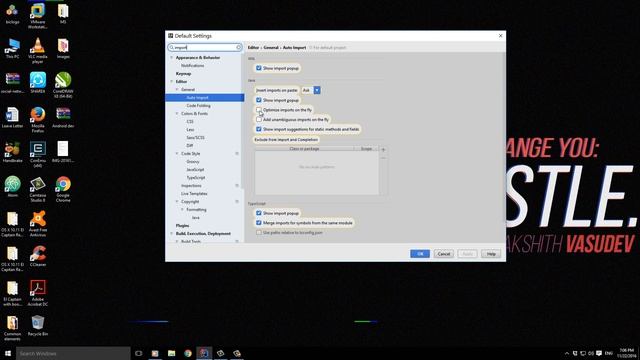Open Google Chrome desktop shortcut
The width and height of the screenshot is (640, 360).
[63, 189]
